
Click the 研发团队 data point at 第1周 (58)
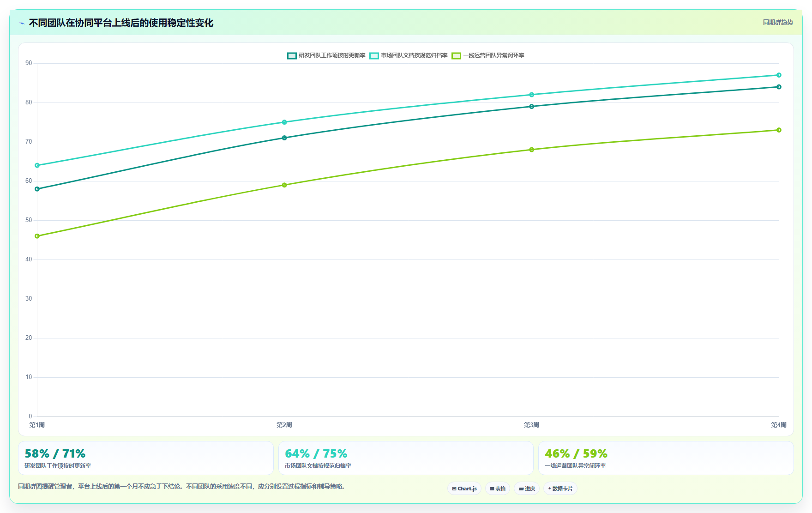(37, 189)
